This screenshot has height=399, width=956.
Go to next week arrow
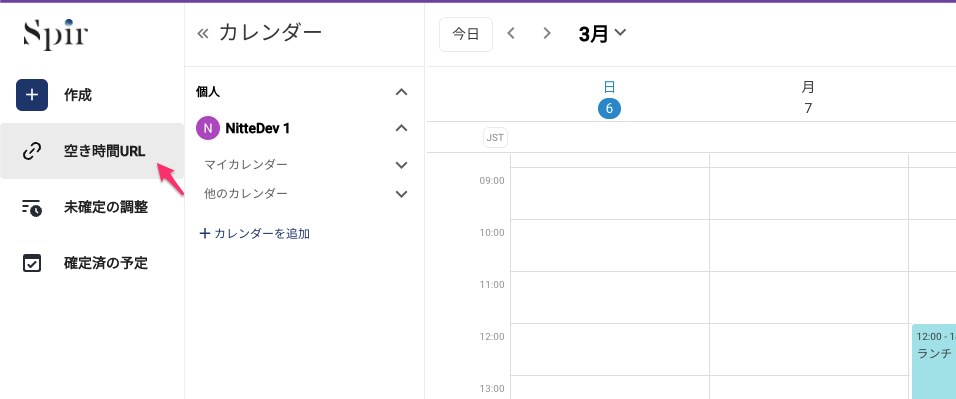[547, 34]
